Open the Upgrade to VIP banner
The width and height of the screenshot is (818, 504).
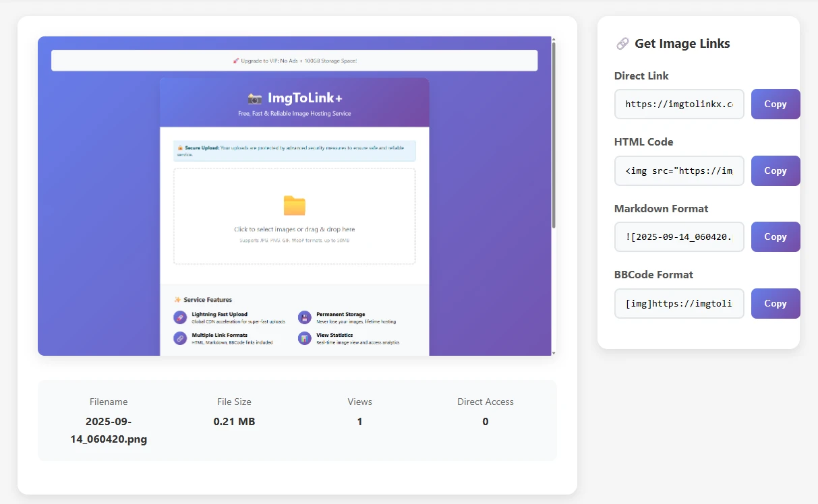pos(294,61)
